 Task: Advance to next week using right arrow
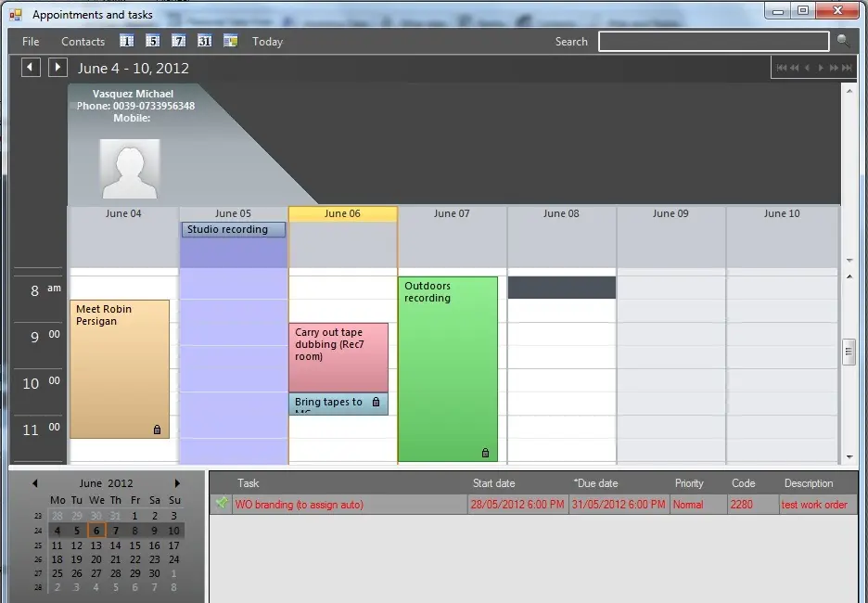tap(57, 67)
